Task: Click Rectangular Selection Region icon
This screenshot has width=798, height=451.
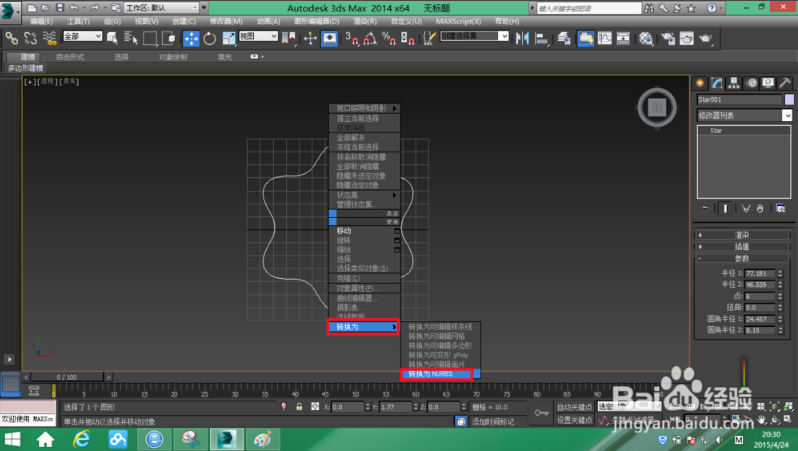Action: (150, 38)
